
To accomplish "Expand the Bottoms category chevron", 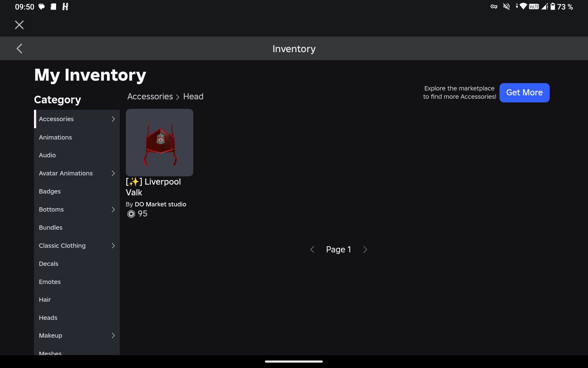I will pyautogui.click(x=113, y=209).
